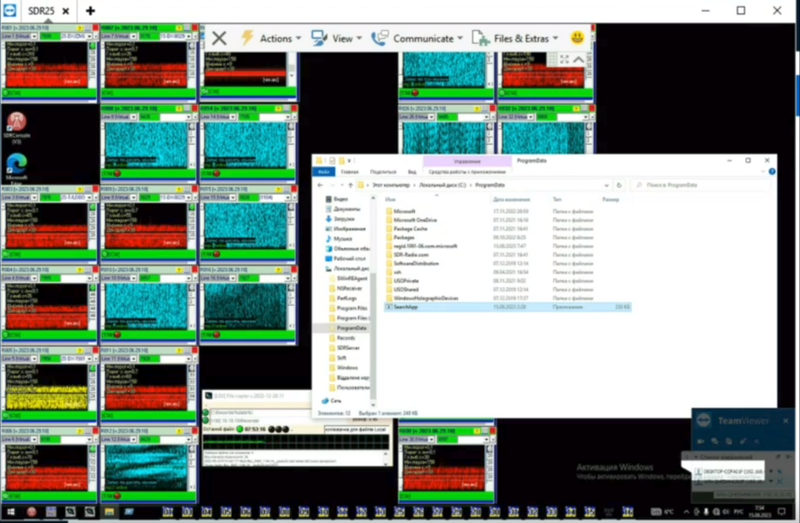Open Files & Extras menu
Image resolution: width=800 pixels, height=523 pixels.
[518, 38]
